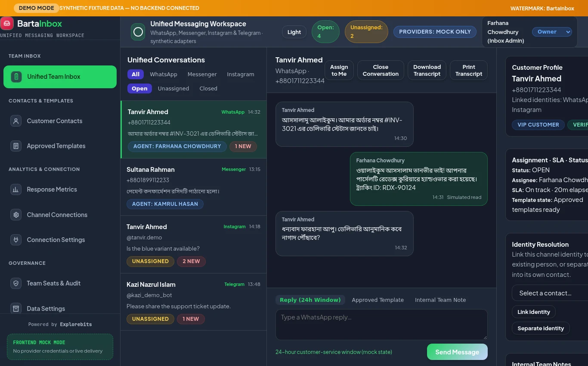Filter list to WhatsApp channel
588x366 pixels.
tap(164, 74)
